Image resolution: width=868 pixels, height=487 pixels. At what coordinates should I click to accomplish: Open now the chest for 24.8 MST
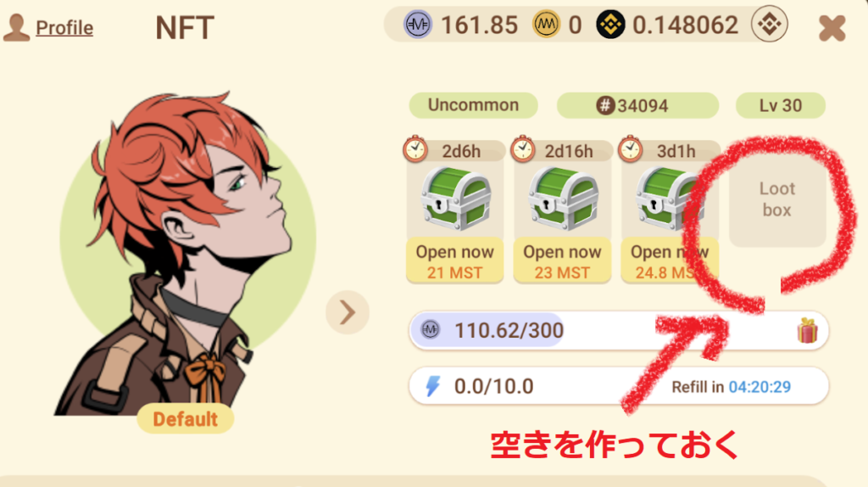(x=670, y=261)
